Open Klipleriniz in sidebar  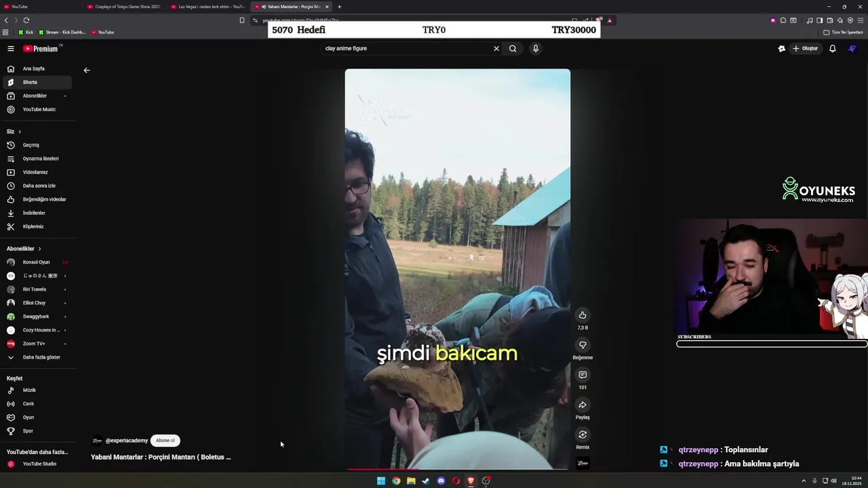[x=37, y=226]
